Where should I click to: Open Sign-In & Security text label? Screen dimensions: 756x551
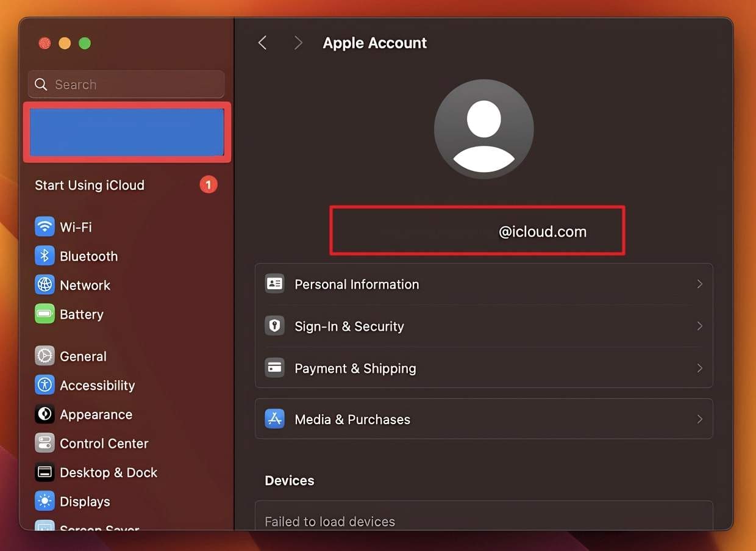[349, 326]
